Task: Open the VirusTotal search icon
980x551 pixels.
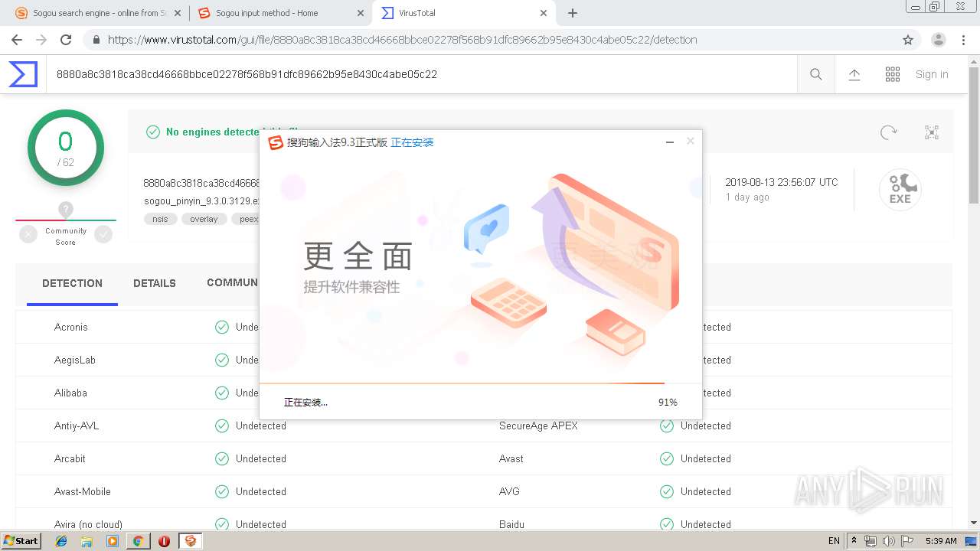Action: coord(816,74)
